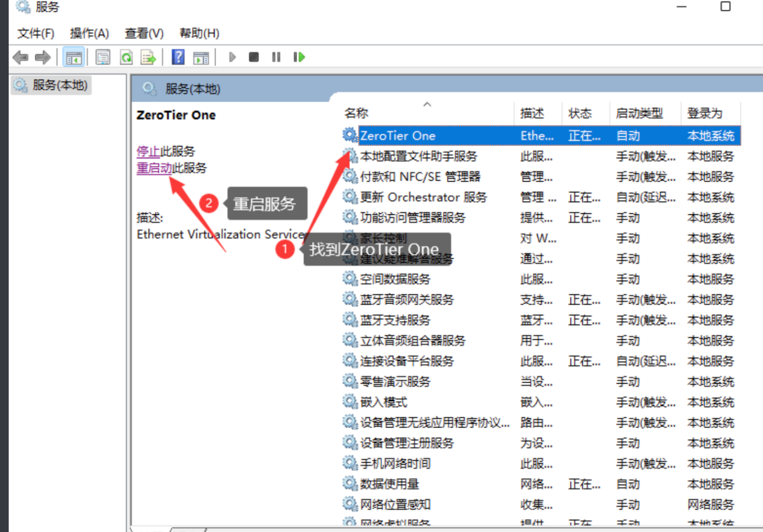Maximize the 服务 window

[725, 6]
